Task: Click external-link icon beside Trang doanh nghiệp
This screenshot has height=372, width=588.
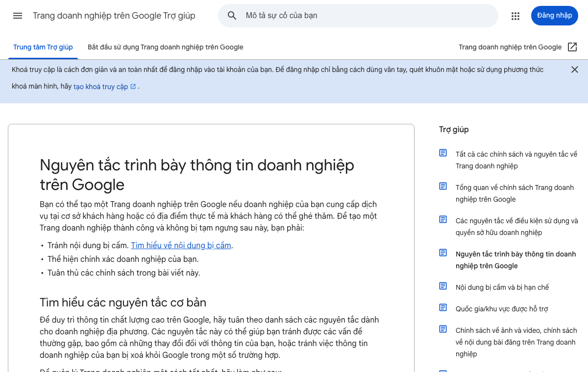Action: [572, 47]
